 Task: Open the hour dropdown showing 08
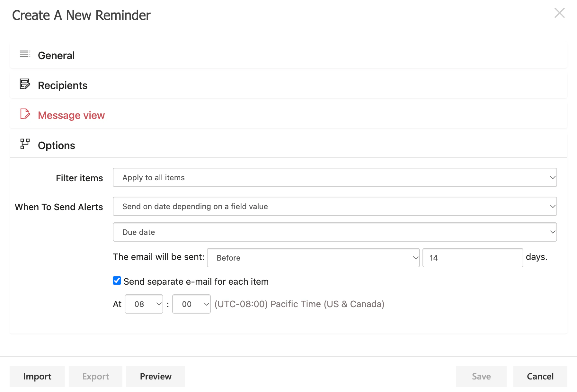pos(144,304)
